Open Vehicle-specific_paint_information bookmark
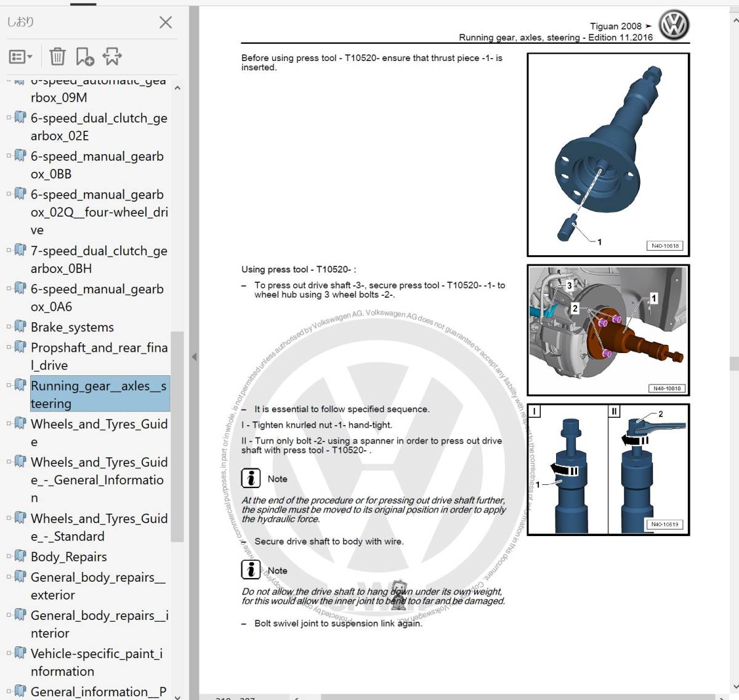Viewport: 739px width, 700px height. [97, 662]
